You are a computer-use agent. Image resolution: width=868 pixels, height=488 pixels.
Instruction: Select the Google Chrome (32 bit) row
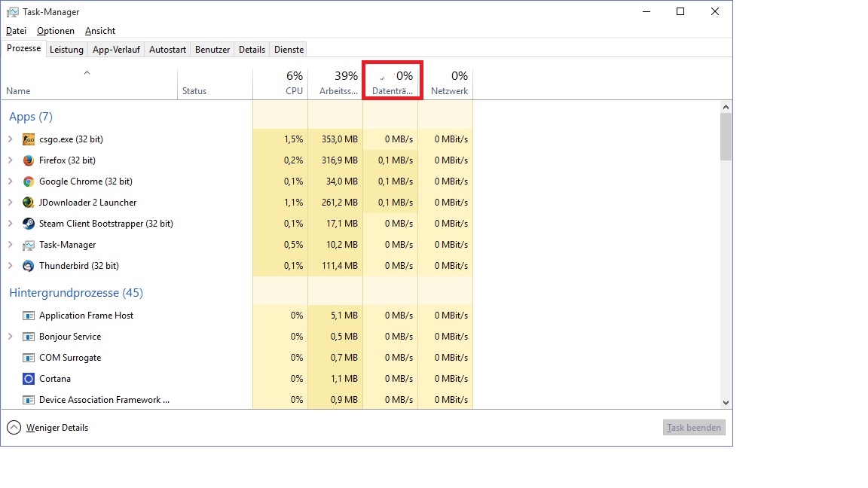tap(237, 181)
